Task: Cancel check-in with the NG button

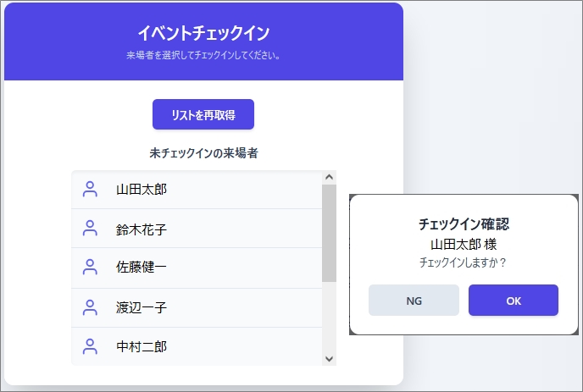Action: (414, 301)
